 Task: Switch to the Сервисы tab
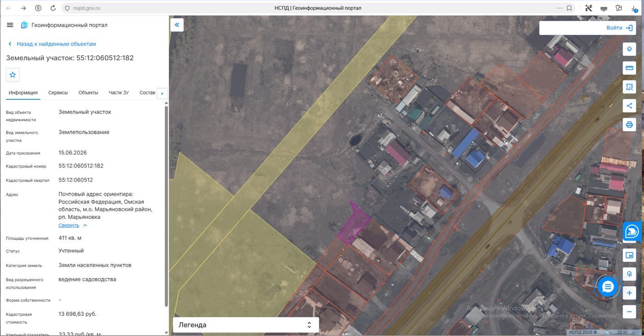[x=58, y=93]
